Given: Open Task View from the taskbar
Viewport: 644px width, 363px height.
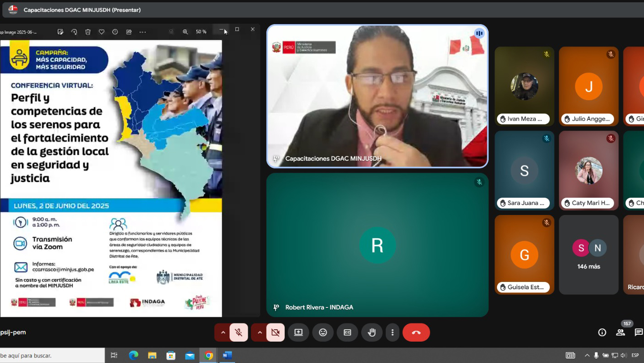Looking at the screenshot, I should (x=114, y=355).
